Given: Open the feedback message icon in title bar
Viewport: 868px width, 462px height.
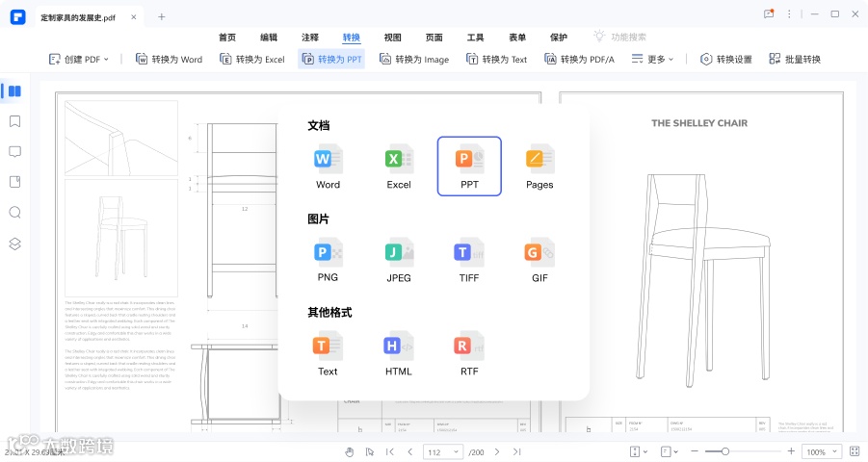Looking at the screenshot, I should click(x=769, y=13).
